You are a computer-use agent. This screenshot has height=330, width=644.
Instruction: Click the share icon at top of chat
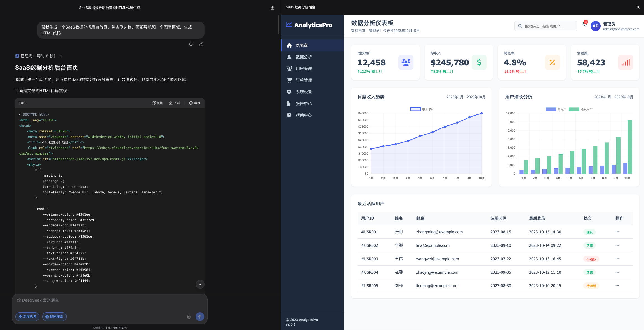coord(272,8)
